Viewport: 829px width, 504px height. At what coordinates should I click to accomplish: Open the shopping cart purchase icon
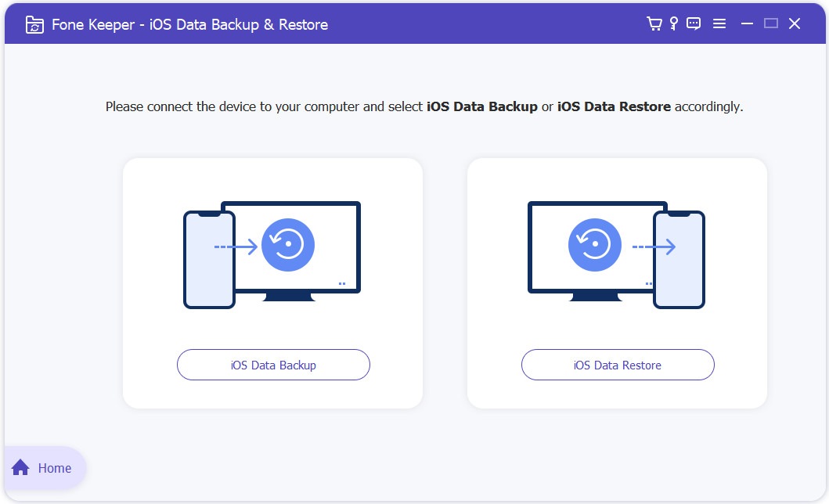click(654, 23)
